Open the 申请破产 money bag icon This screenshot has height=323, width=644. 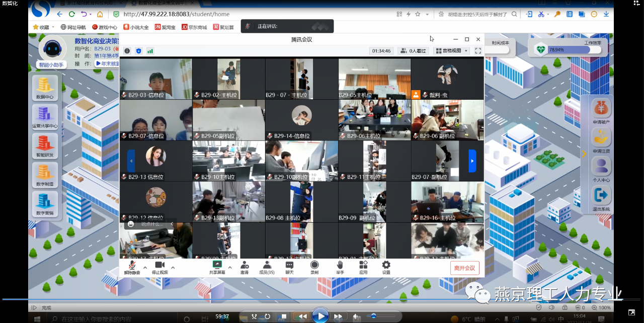click(x=601, y=110)
